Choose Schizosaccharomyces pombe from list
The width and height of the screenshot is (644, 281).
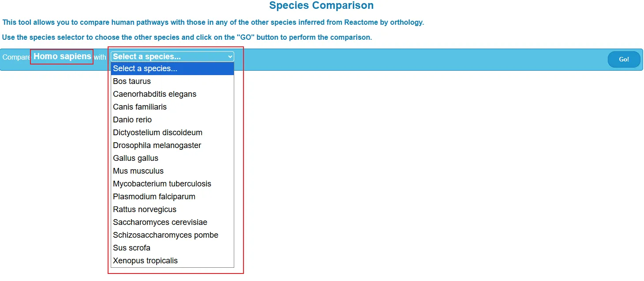[x=165, y=235]
